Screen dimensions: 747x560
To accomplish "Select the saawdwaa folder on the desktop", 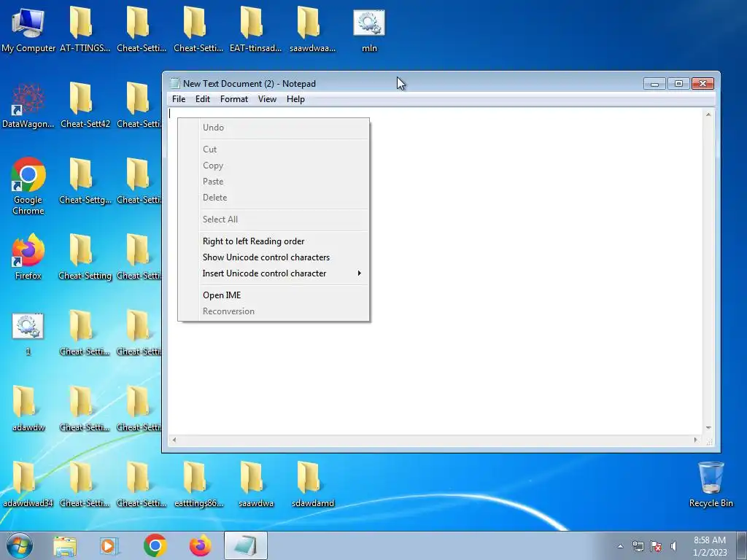I will tap(312, 29).
